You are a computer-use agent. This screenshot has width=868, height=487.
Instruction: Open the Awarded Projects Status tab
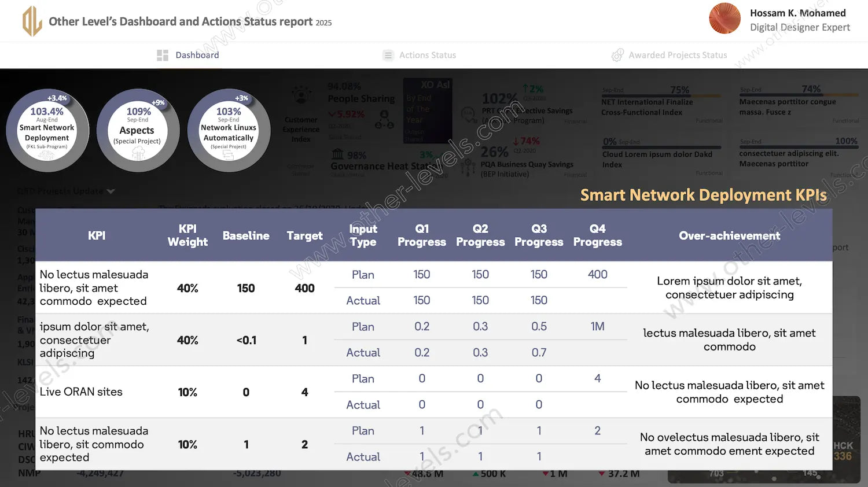677,56
